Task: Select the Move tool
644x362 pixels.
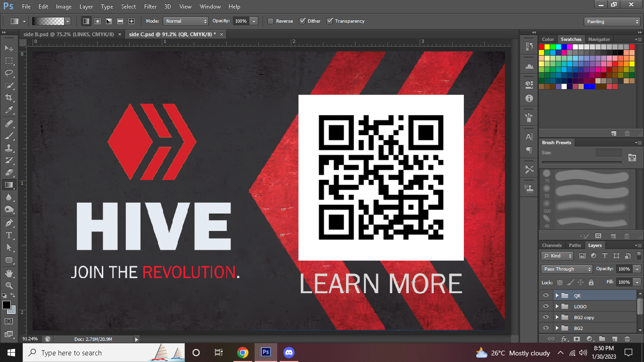Action: [x=9, y=48]
